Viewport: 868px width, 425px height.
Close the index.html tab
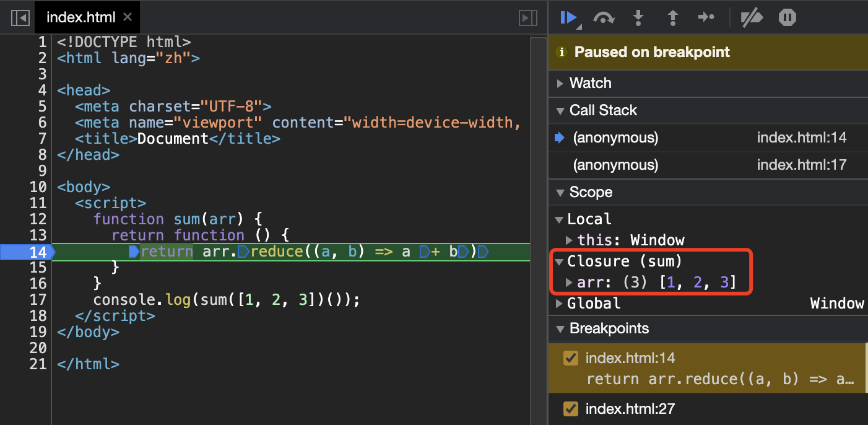(128, 17)
